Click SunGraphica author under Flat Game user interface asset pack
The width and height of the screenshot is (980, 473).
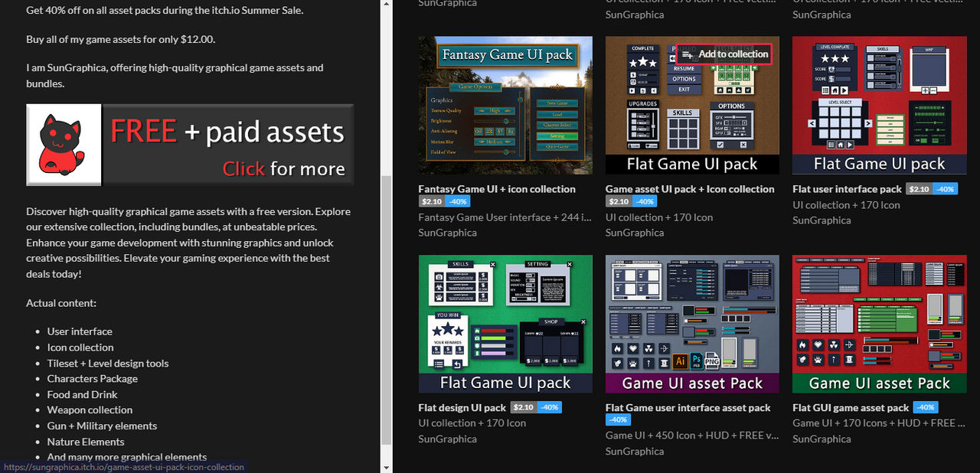(635, 452)
